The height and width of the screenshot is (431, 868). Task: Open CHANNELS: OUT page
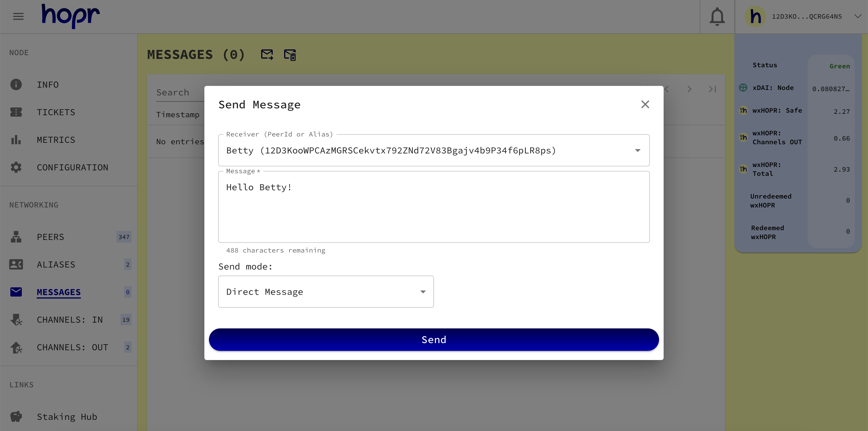tap(72, 347)
